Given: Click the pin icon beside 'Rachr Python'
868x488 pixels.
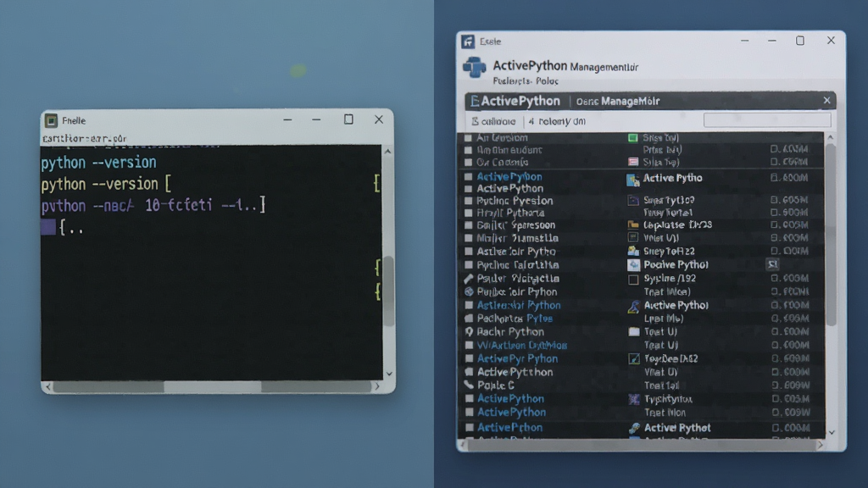Looking at the screenshot, I should tap(469, 332).
